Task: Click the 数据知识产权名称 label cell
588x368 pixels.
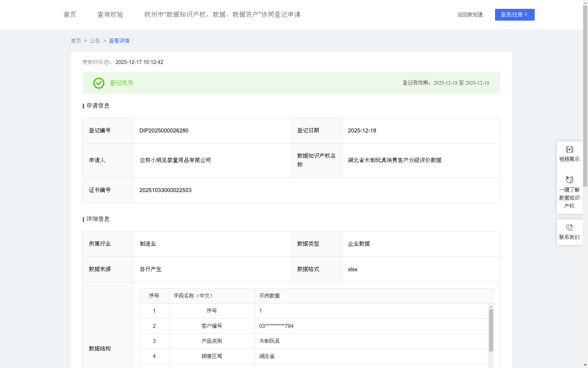Action: pyautogui.click(x=316, y=160)
